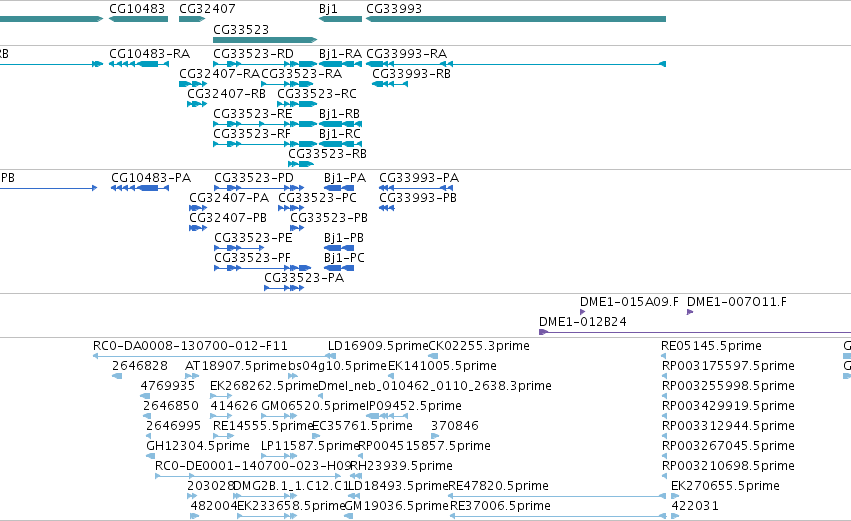This screenshot has width=851, height=521.
Task: Click transcript CG33523-RC
Action: pyautogui.click(x=297, y=104)
